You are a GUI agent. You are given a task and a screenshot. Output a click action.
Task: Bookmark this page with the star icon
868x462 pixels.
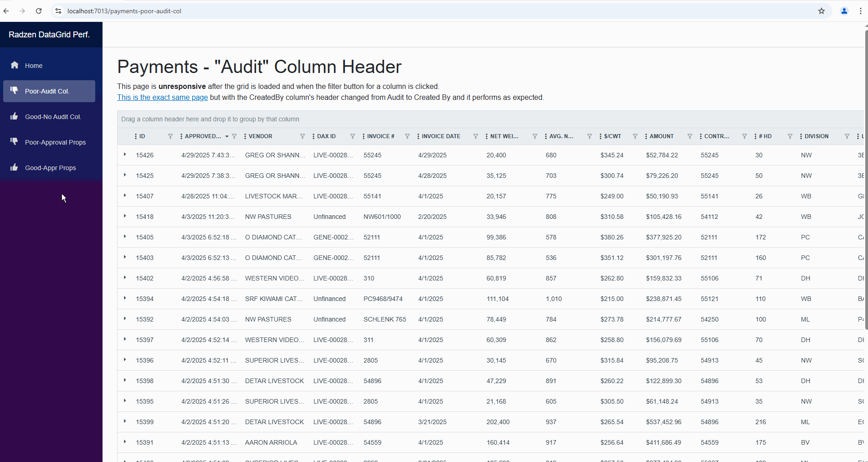[822, 11]
